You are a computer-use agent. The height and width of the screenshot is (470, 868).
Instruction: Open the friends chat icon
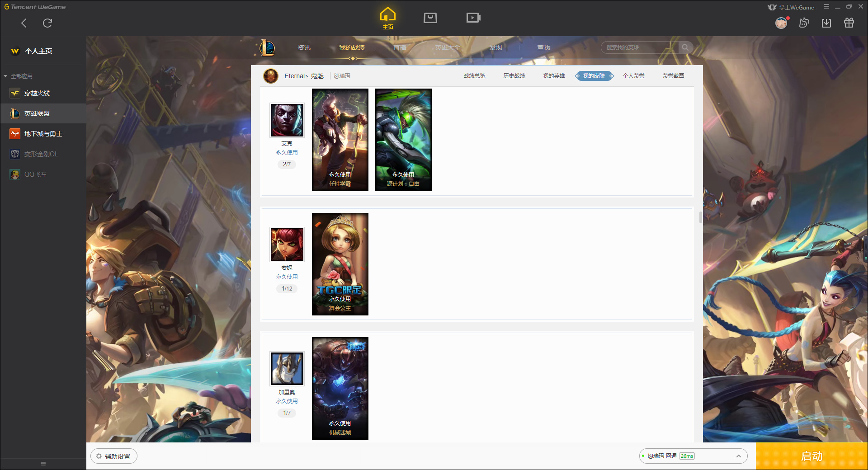(804, 23)
